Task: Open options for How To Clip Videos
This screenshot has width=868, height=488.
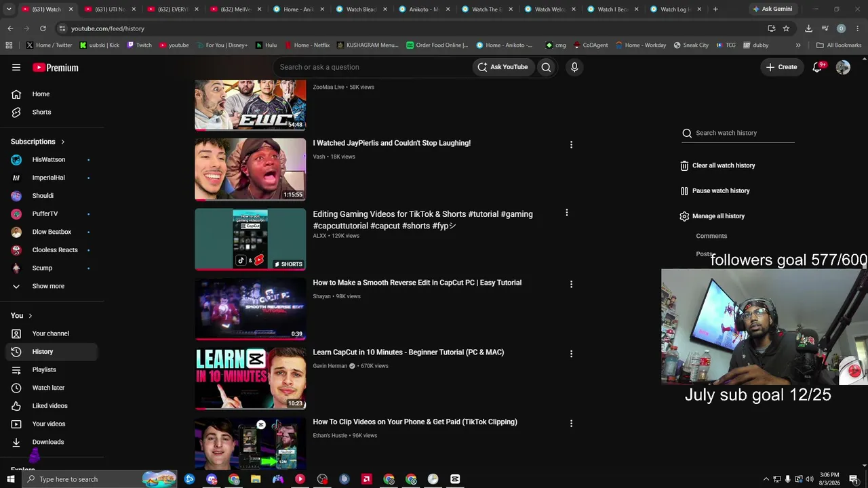Action: pyautogui.click(x=571, y=424)
